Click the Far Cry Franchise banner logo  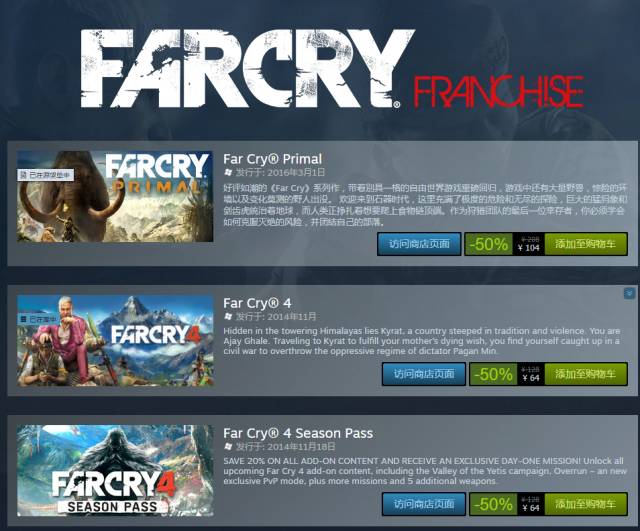coord(331,69)
